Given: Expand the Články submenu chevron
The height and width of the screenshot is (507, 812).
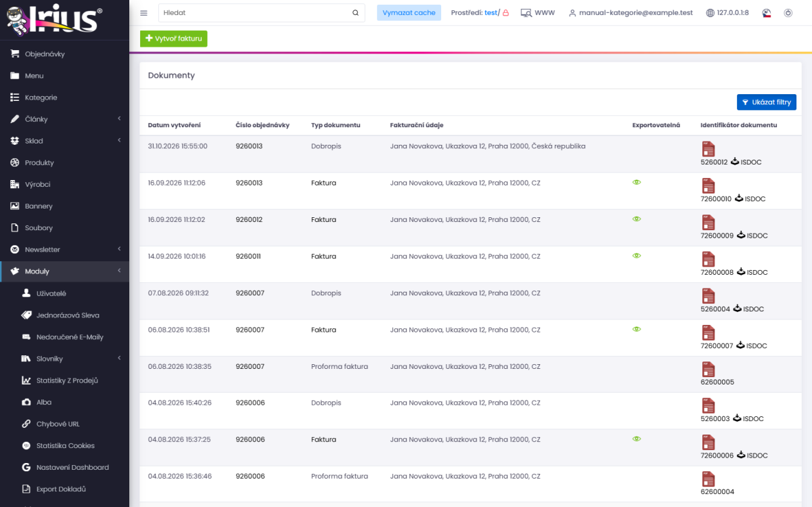Looking at the screenshot, I should click(x=119, y=119).
